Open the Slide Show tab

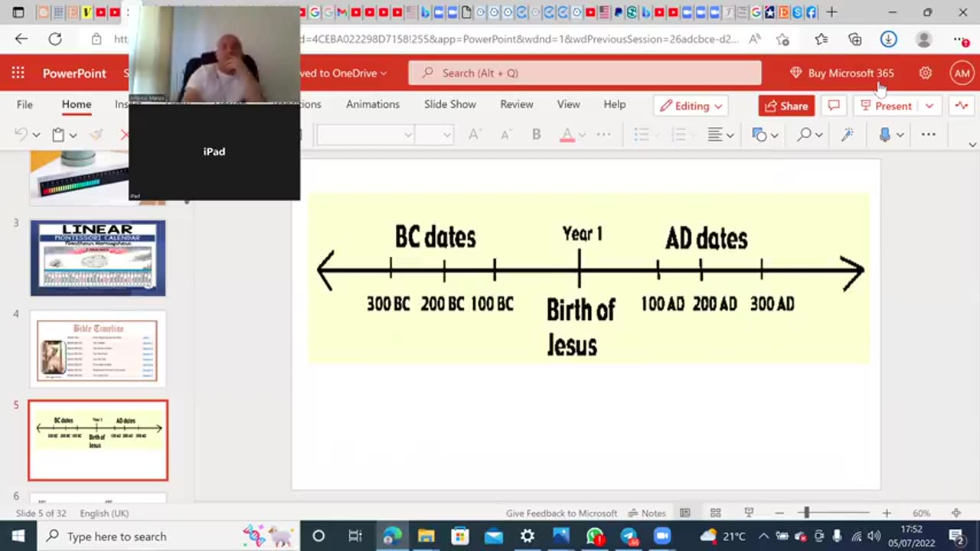[x=450, y=104]
